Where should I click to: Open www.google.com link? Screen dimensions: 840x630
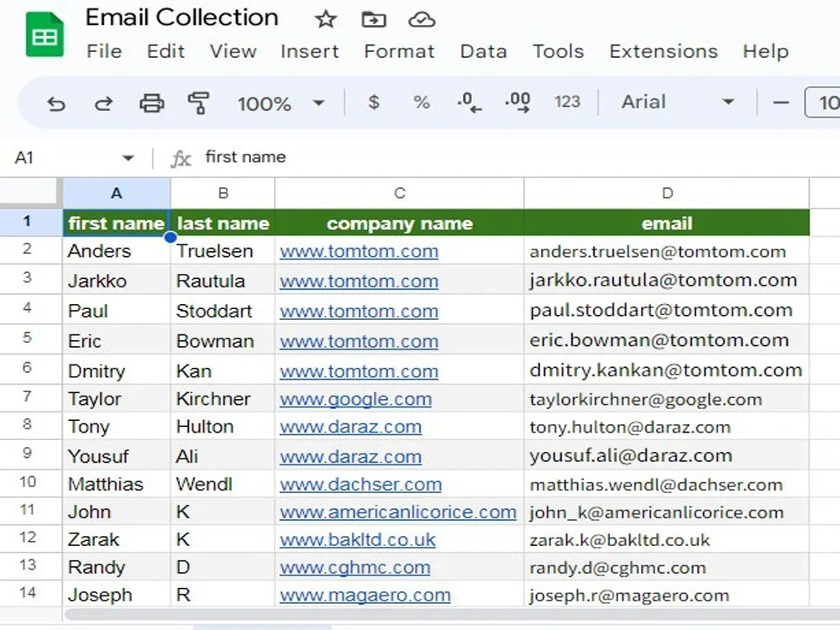355,399
